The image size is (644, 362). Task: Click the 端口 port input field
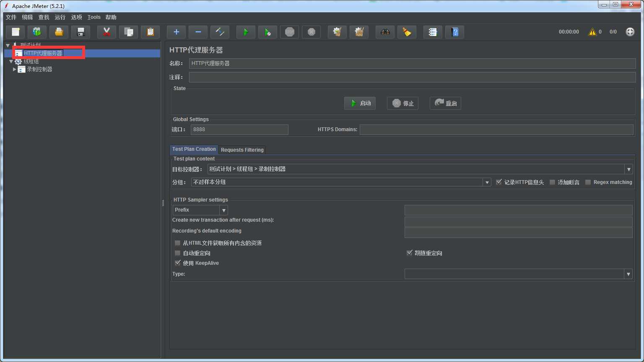click(239, 129)
